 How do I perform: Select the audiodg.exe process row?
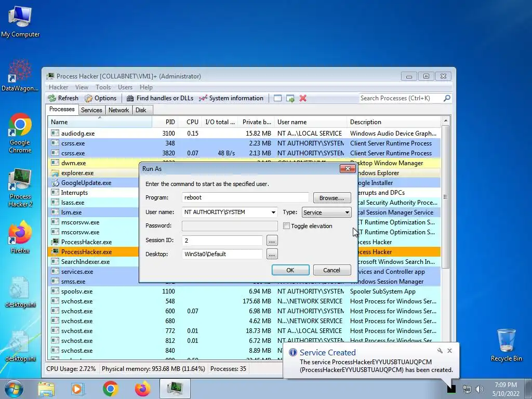[244, 134]
